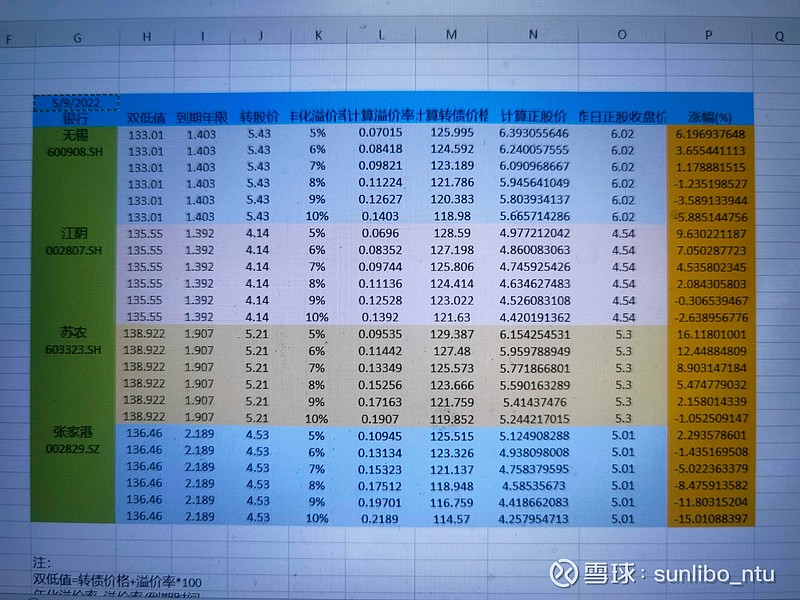Screen dimensions: 800x600
Task: Click cell with value 121.63
Action: (x=452, y=317)
